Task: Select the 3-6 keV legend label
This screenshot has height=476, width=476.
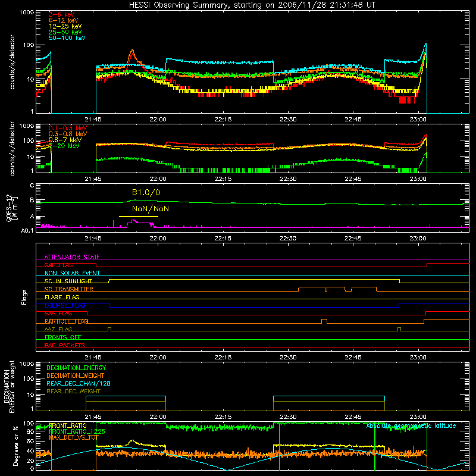Action: pos(61,14)
